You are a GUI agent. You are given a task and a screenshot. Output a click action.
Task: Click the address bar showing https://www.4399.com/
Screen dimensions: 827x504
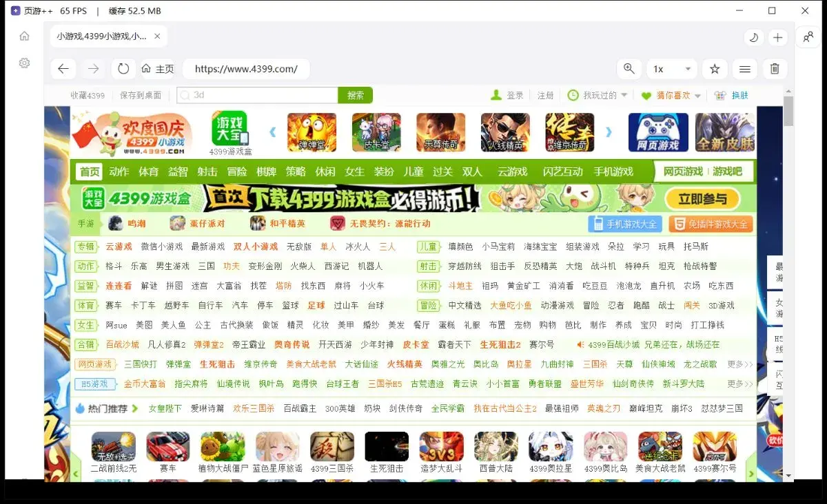(246, 69)
